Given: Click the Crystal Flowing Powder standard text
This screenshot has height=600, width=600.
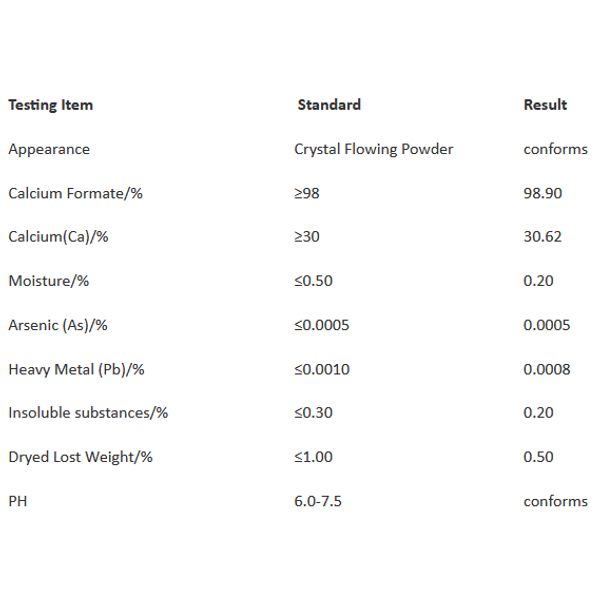Looking at the screenshot, I should (x=373, y=149).
